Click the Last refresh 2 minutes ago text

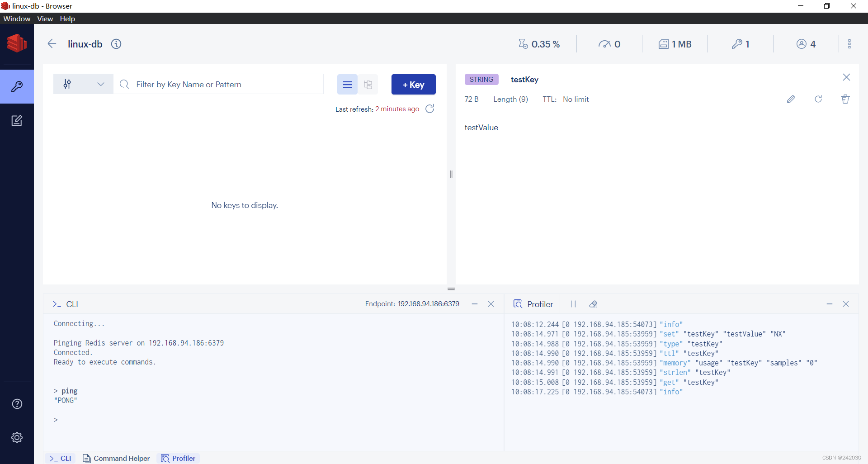pyautogui.click(x=377, y=109)
